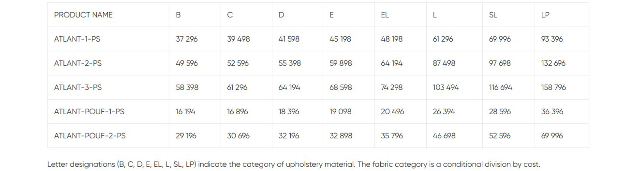The height and width of the screenshot is (171, 644).
Task: Click price 37 296 for ATLANT-1-PS
Action: pyautogui.click(x=186, y=39)
